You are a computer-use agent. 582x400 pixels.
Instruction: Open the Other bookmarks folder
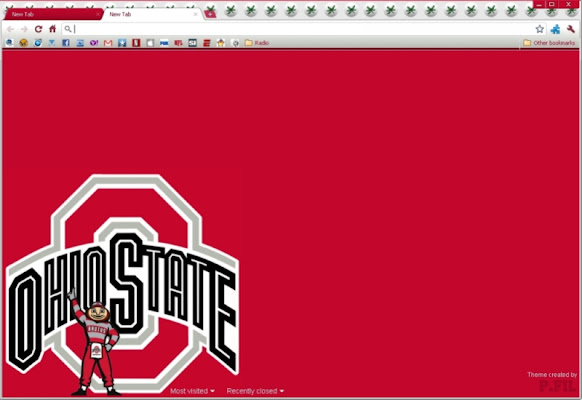[549, 43]
